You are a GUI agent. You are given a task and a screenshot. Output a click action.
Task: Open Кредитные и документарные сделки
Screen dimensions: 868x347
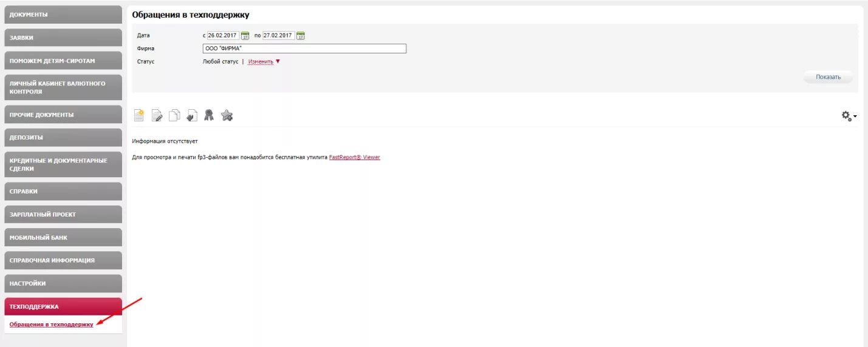click(63, 164)
